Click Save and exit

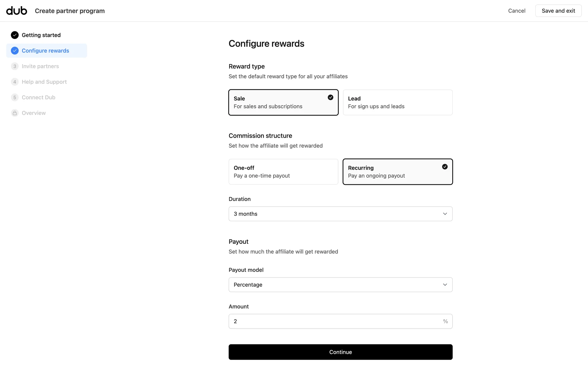click(558, 11)
